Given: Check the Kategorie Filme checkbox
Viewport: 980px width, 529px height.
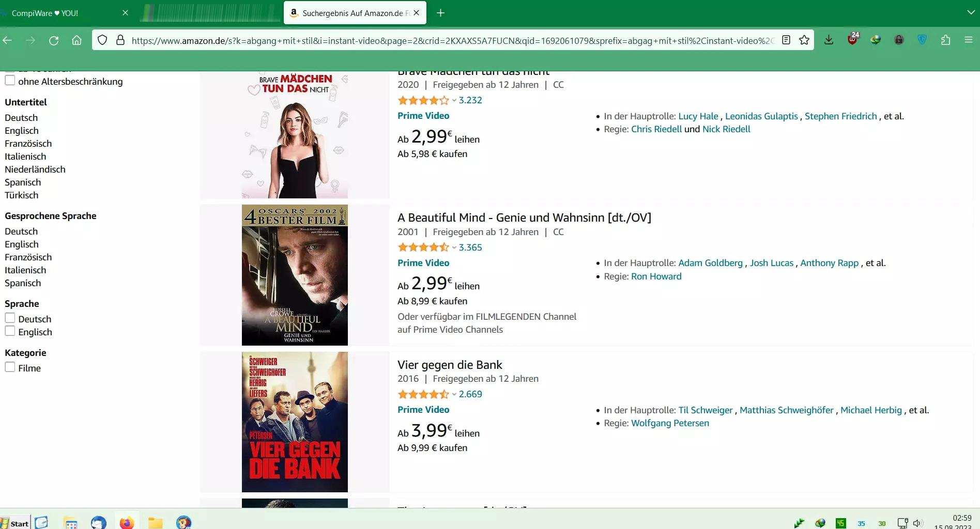Looking at the screenshot, I should (10, 367).
